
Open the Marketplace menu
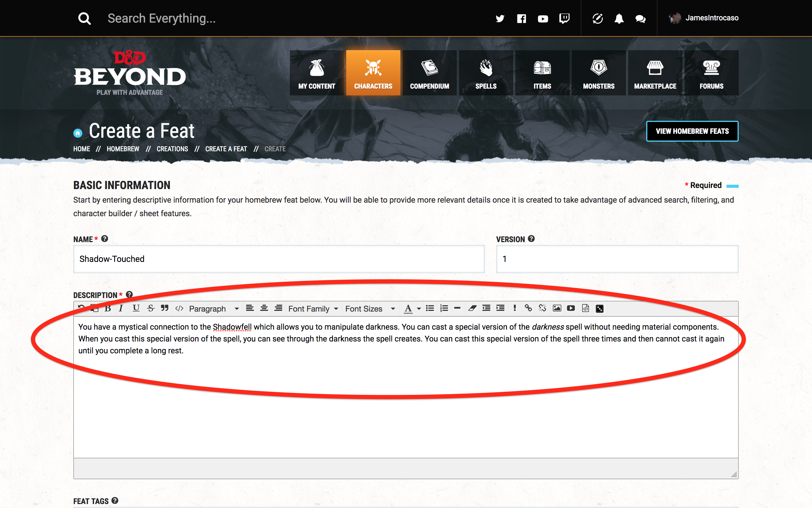point(655,73)
